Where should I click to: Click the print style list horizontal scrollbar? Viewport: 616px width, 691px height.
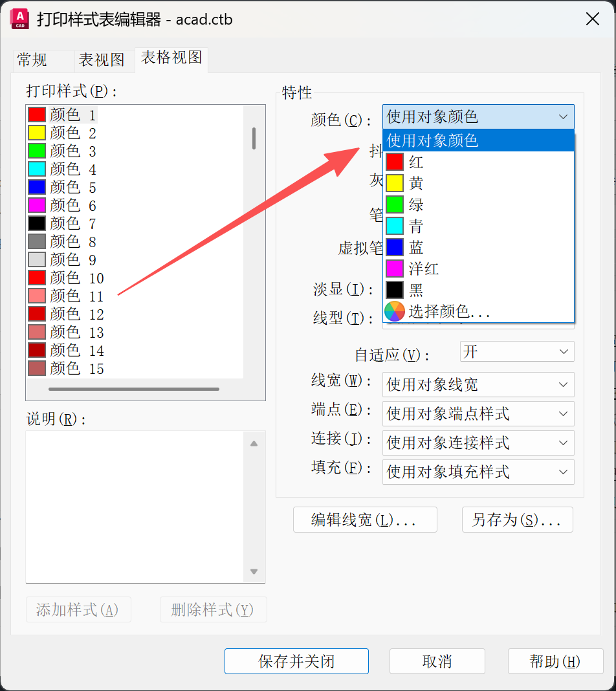pos(134,389)
